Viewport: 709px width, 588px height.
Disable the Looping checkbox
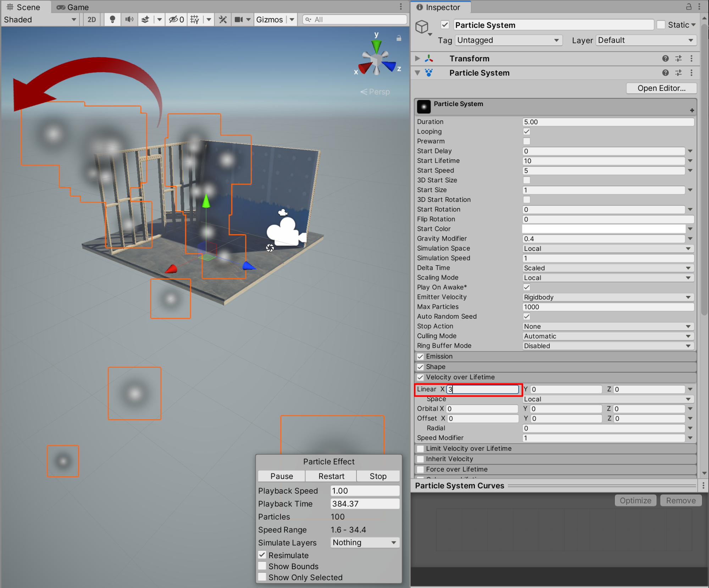[526, 131]
